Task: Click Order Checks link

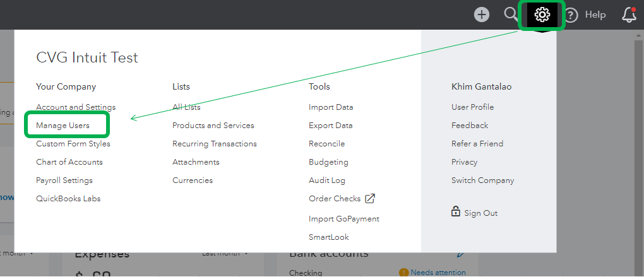Action: [335, 199]
